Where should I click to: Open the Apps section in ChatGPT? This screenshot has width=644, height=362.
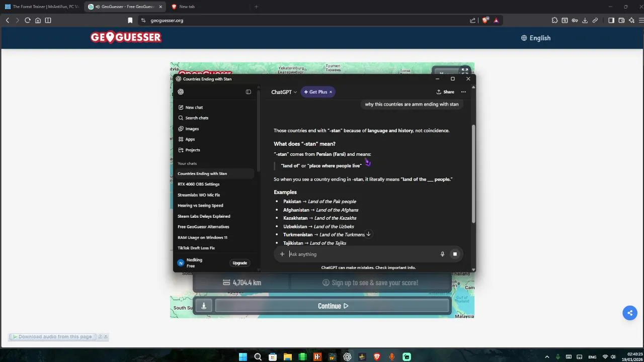point(215,139)
